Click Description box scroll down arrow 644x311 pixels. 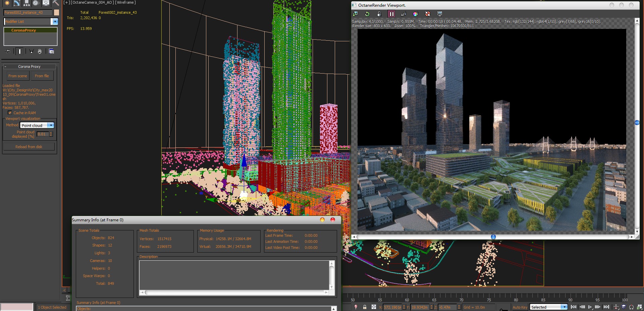[x=331, y=287]
